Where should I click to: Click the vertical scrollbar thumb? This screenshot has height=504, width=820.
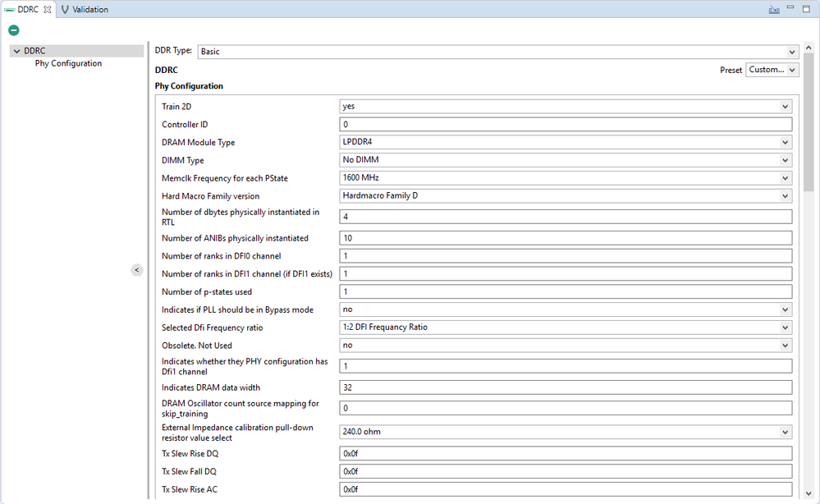point(809,123)
